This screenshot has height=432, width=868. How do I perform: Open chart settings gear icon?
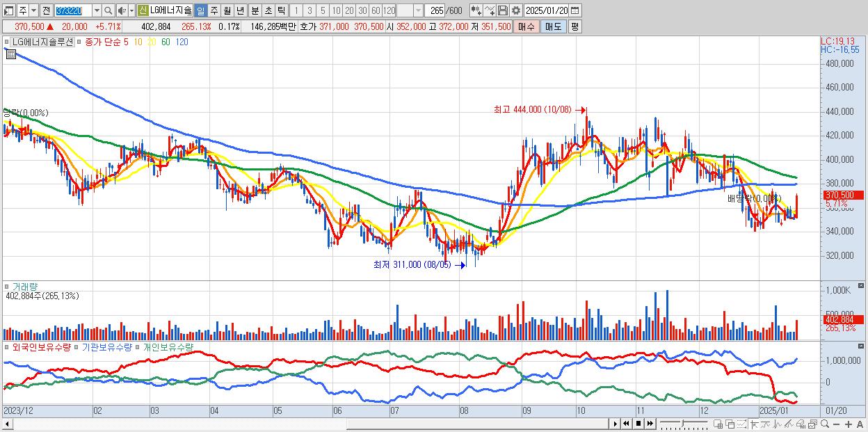[516, 11]
